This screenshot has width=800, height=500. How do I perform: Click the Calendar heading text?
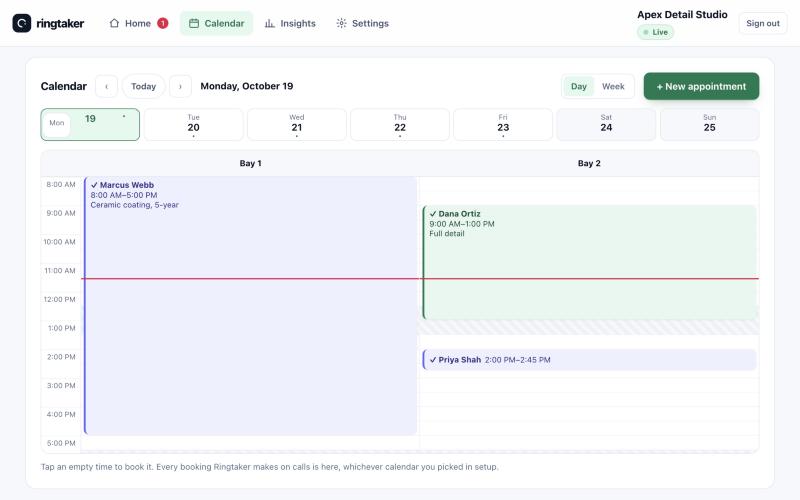(x=64, y=86)
